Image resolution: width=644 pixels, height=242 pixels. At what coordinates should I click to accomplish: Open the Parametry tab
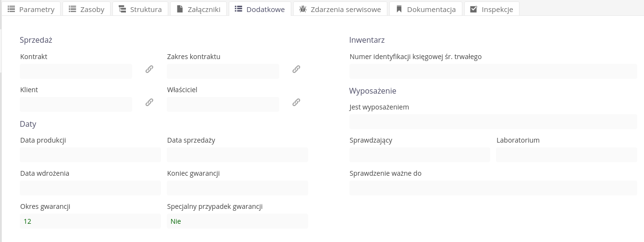click(x=31, y=9)
